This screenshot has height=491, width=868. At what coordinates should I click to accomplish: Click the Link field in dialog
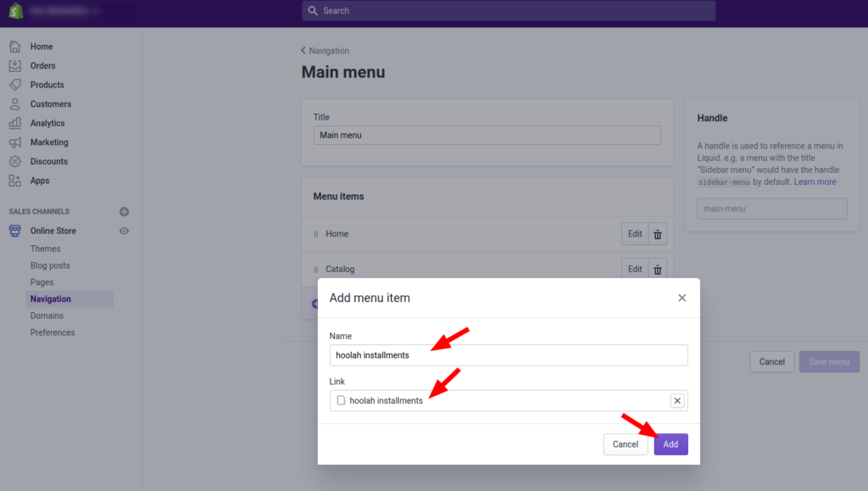coord(509,401)
